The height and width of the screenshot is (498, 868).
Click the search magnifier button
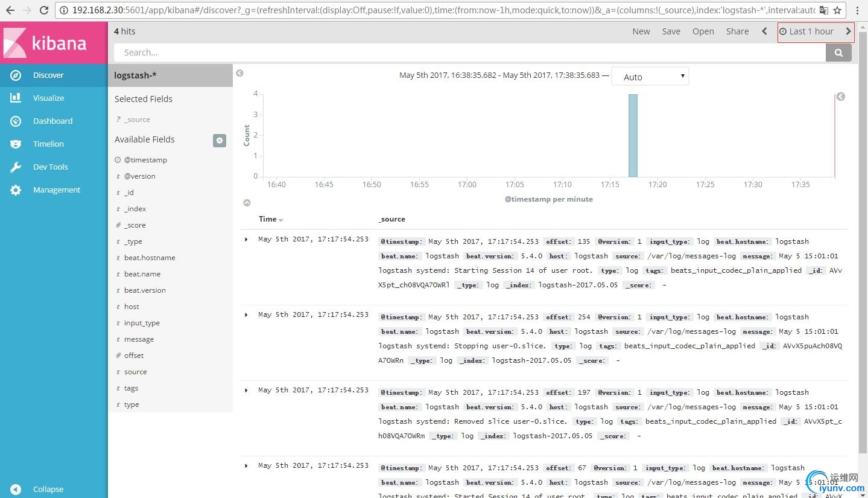point(838,53)
